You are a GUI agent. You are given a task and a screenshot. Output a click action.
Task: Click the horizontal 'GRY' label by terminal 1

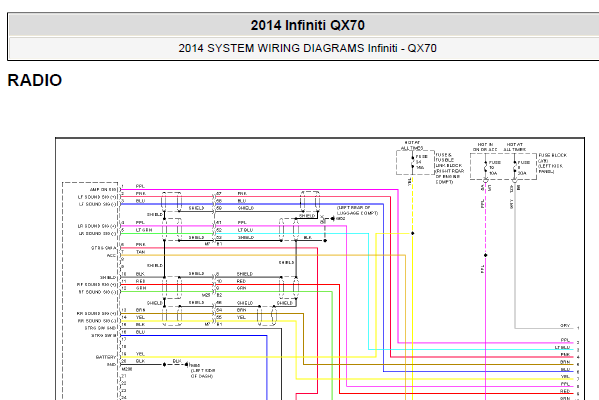[x=565, y=326]
